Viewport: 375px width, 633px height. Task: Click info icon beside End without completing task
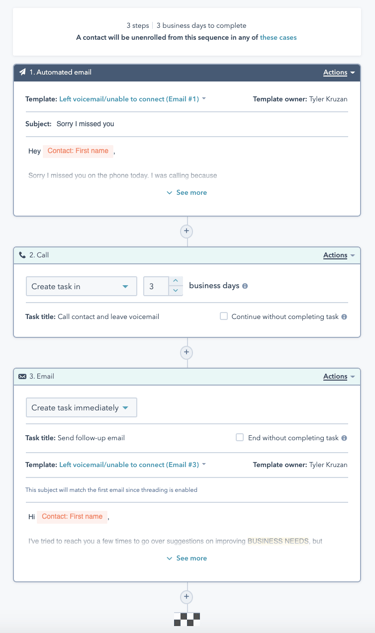tap(344, 438)
